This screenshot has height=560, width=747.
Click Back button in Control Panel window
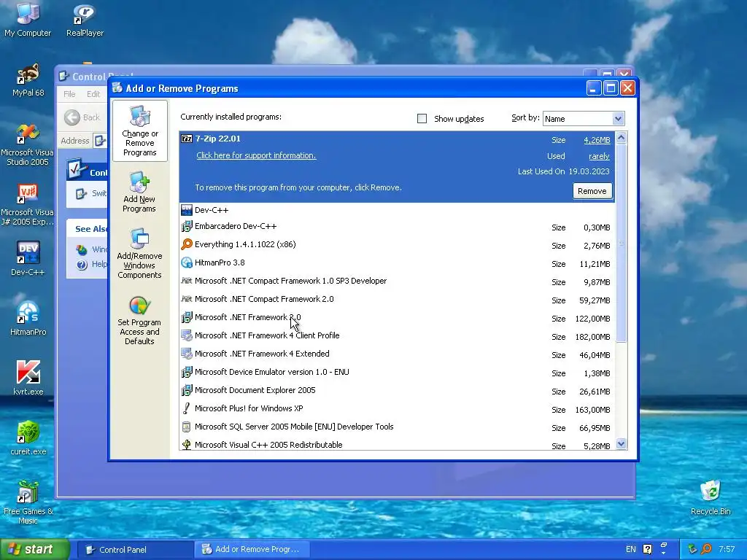(x=82, y=117)
